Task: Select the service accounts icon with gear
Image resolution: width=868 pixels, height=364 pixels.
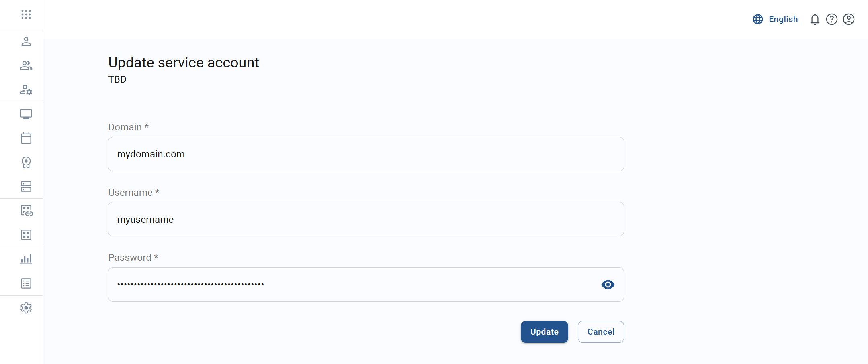Action: [x=27, y=90]
